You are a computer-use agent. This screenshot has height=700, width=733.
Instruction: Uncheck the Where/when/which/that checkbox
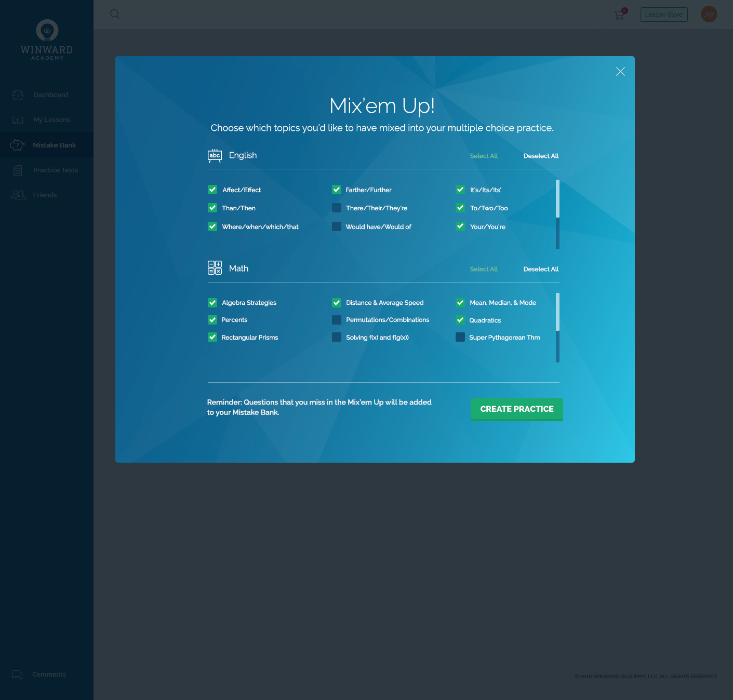(x=212, y=226)
